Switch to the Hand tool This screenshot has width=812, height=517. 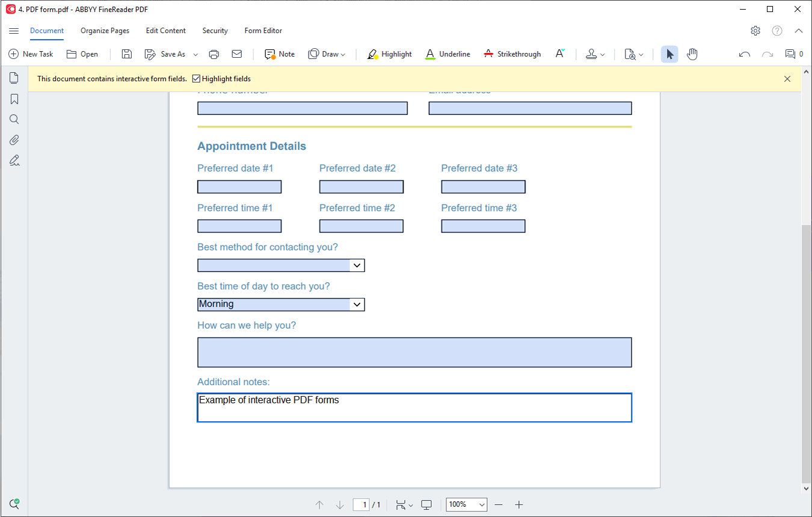tap(692, 54)
